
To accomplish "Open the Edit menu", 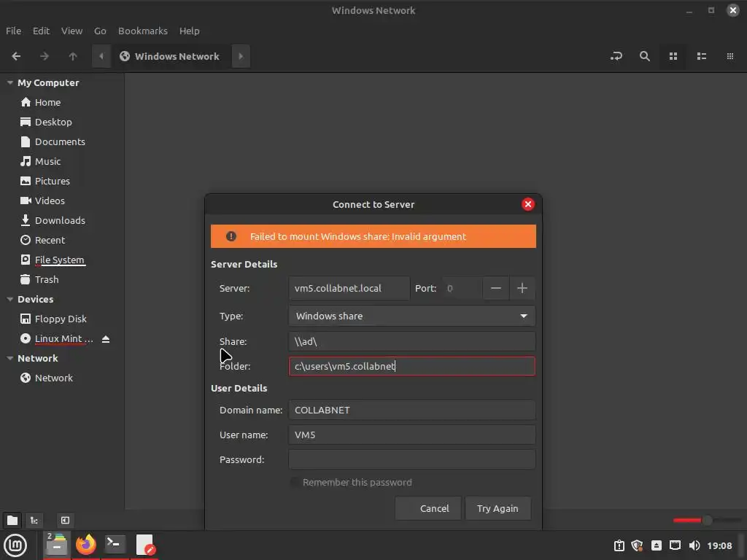I will point(41,31).
